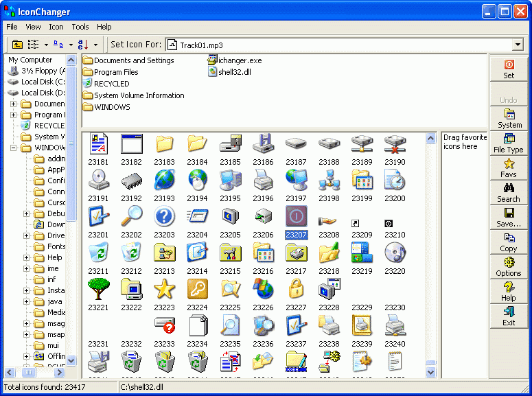Viewport: 532px width, 396px height.
Task: Open the File Type button
Action: (x=509, y=143)
